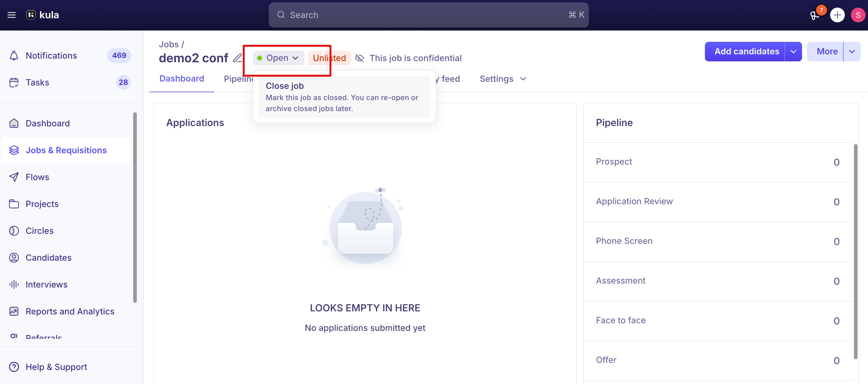Viewport: 868px width, 384px height.
Task: Select the Offer pipeline row
Action: coord(717,361)
